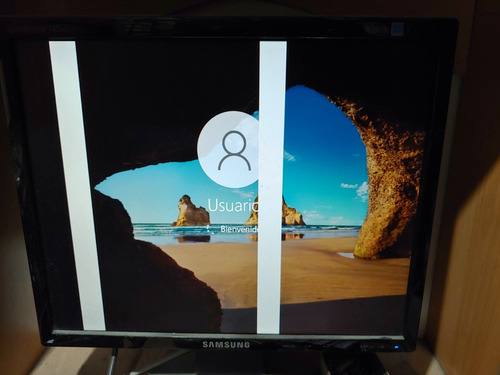Tap the blue power LED indicator
This screenshot has width=500, height=375.
[396, 348]
